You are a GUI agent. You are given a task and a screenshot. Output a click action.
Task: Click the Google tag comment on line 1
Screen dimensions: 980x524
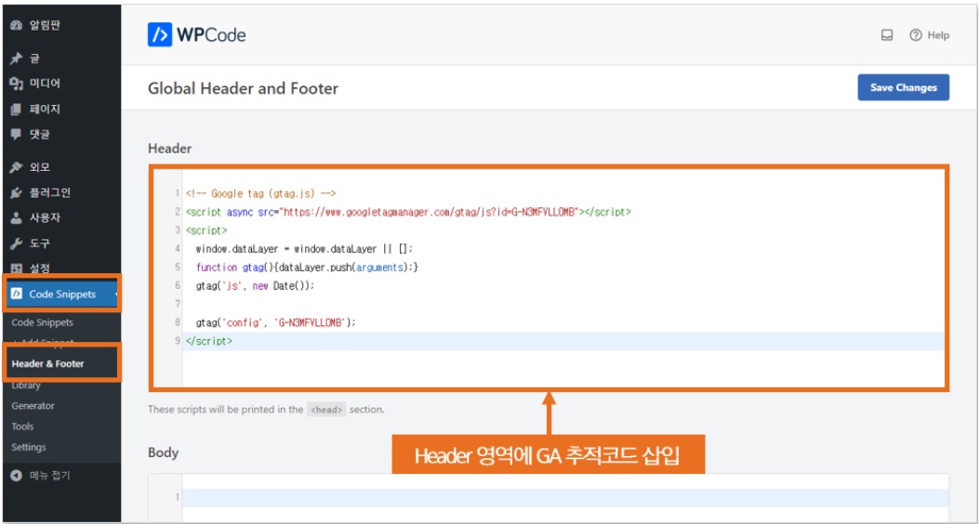260,193
